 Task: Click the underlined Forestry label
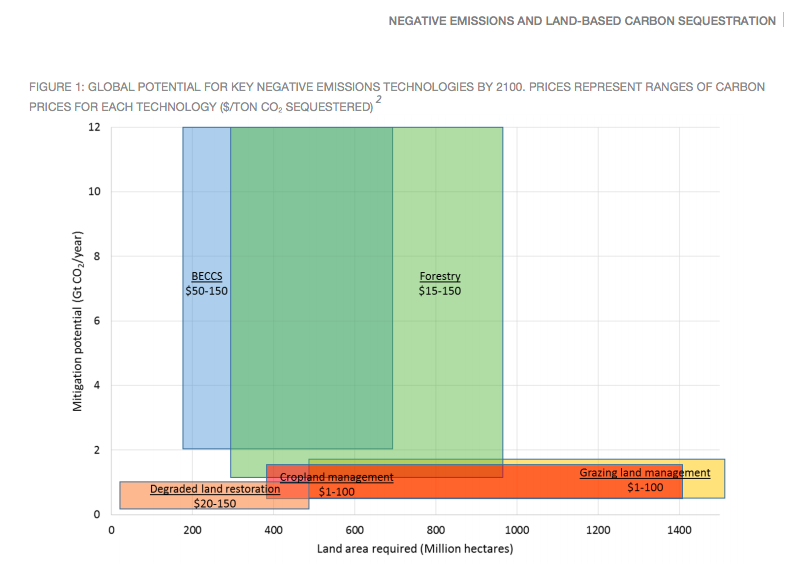pyautogui.click(x=440, y=276)
